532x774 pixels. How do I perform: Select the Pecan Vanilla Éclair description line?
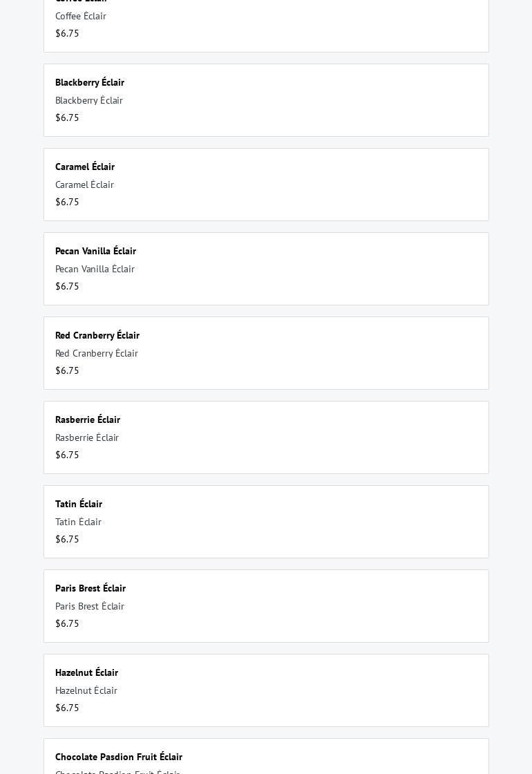click(x=95, y=269)
